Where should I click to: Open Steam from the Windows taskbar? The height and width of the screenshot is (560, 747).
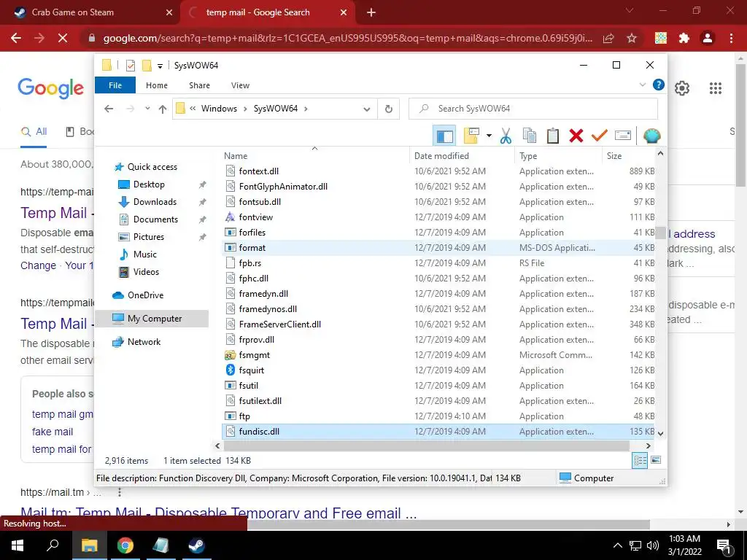tap(196, 545)
